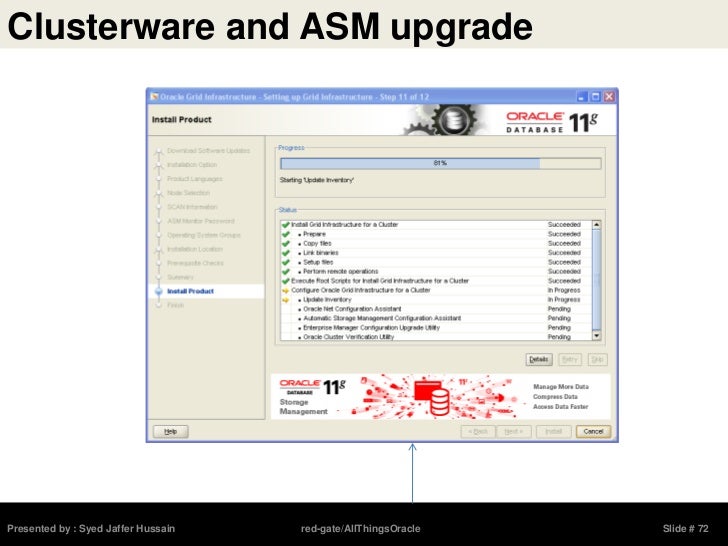Click yellow arrow beside Update Inventory
Screen dimensions: 728x546
pos(286,299)
